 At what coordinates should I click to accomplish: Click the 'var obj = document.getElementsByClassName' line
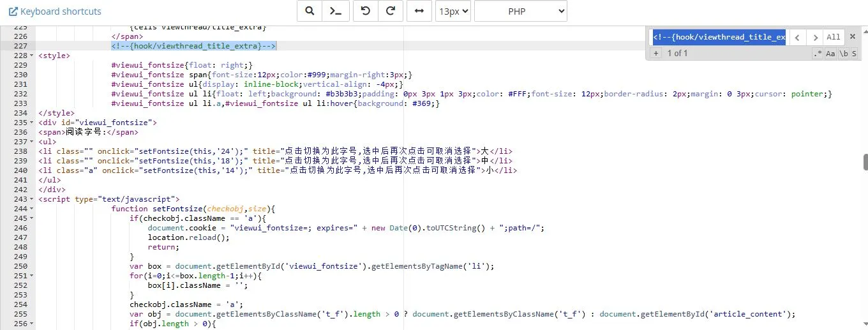463,314
